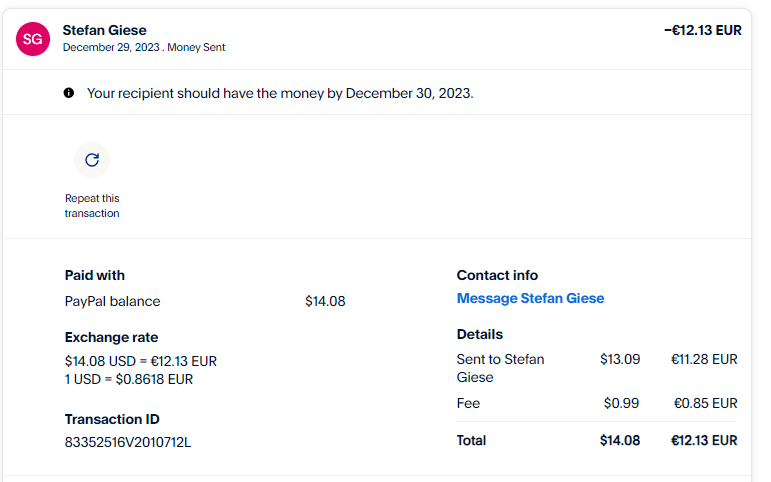
Task: Click the Repeat this transaction label
Action: tap(92, 205)
